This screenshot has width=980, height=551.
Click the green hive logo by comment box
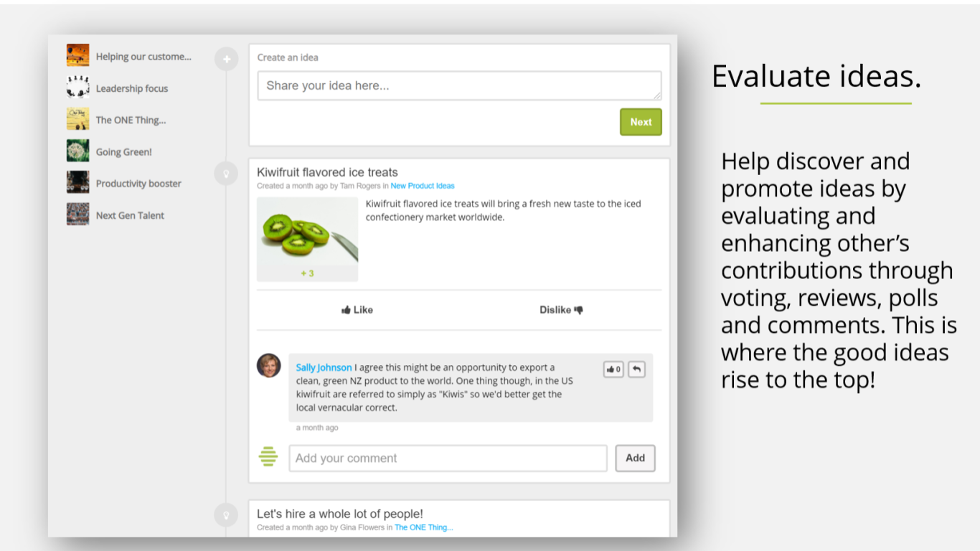coord(268,456)
